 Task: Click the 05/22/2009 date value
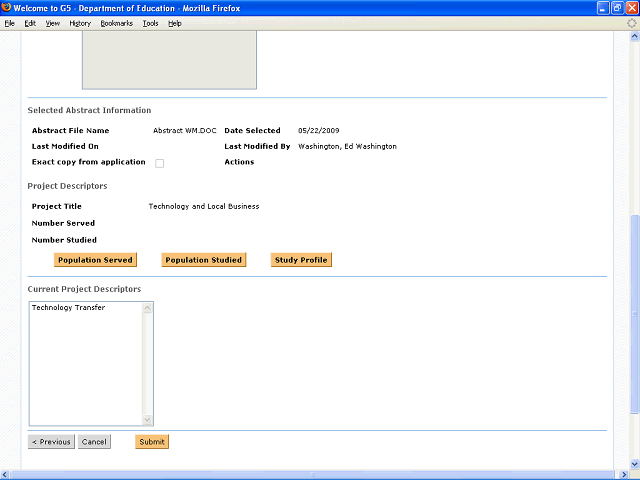pyautogui.click(x=318, y=131)
